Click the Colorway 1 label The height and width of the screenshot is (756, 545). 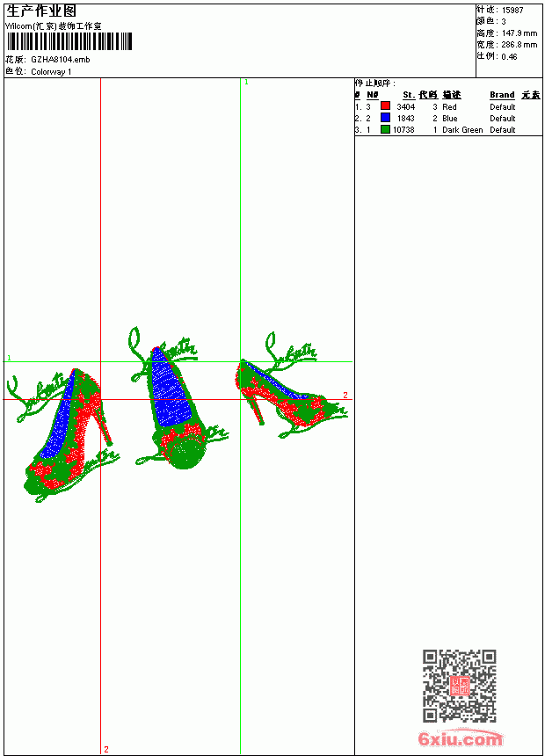[x=51, y=72]
